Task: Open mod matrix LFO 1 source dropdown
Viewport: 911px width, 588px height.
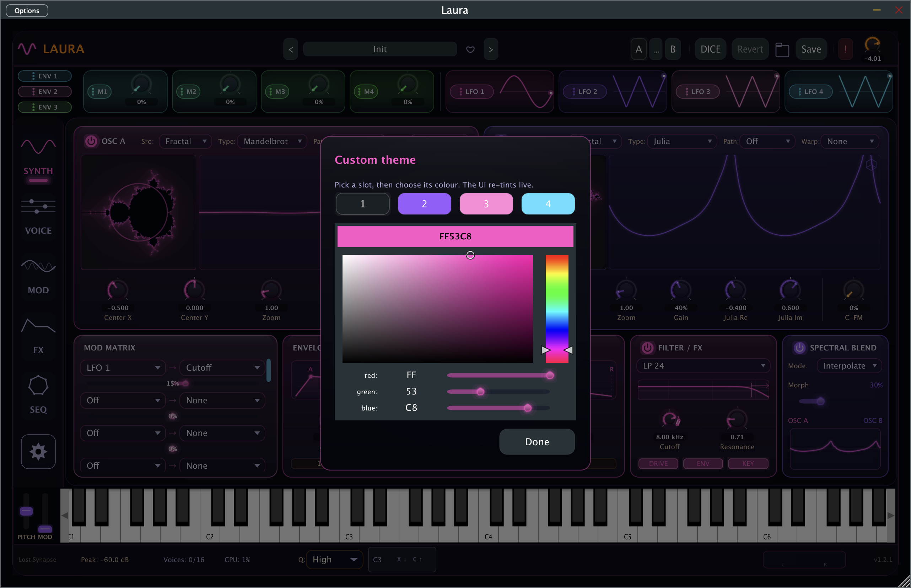Action: tap(123, 368)
